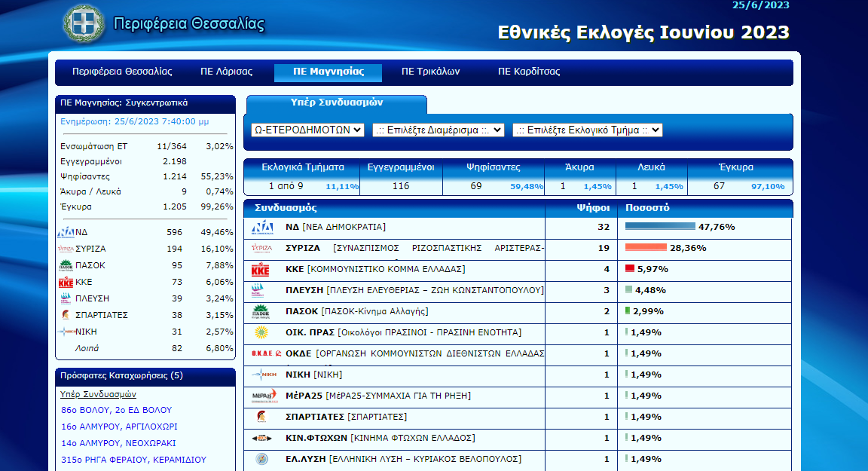Follow the 16ο ΑΛΜΥΡΟΥ, ΑΡΓΙΛΟΧΩΡΙ link
Screen dimensions: 868x471
point(119,427)
